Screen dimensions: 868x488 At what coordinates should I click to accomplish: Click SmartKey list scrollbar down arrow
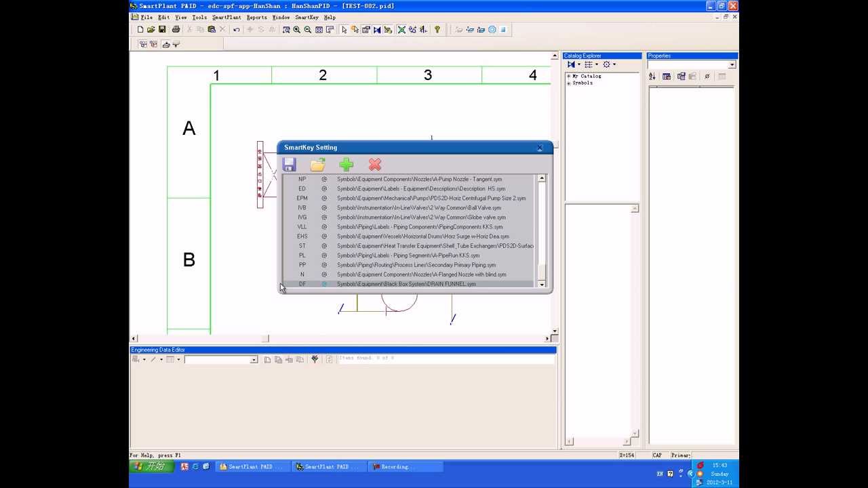click(x=541, y=284)
